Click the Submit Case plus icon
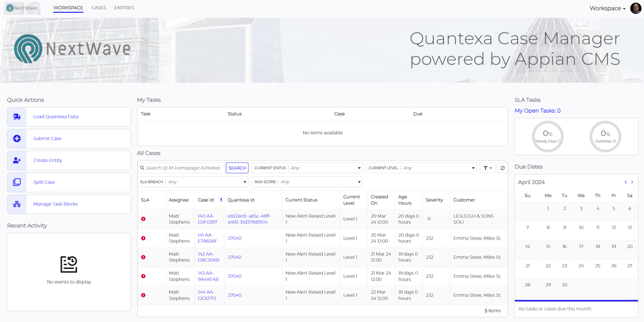The width and height of the screenshot is (644, 322). [x=17, y=138]
